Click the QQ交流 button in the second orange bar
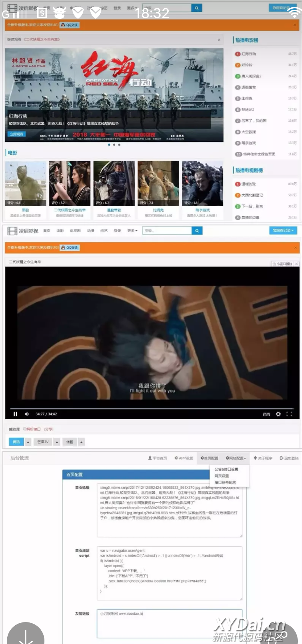 [x=70, y=247]
